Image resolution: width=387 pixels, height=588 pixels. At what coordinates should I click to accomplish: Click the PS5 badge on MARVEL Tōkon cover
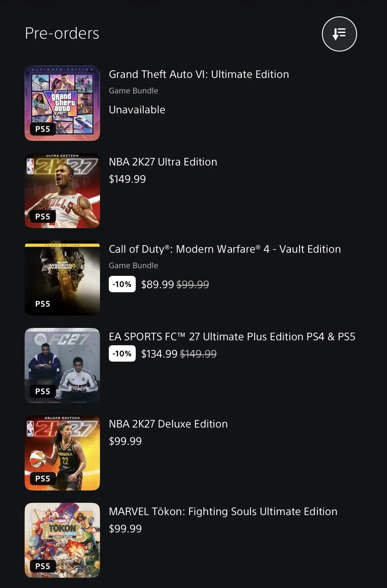[43, 566]
